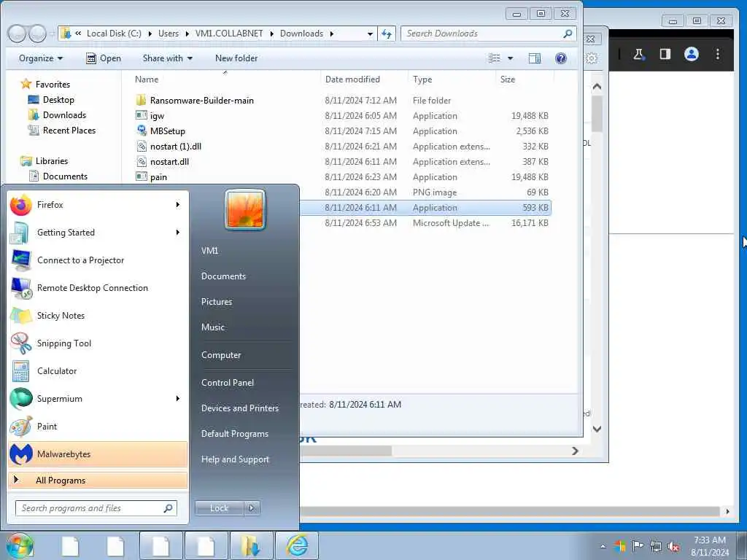Click New folder in toolbar
Screen dimensions: 747x560
[236, 58]
